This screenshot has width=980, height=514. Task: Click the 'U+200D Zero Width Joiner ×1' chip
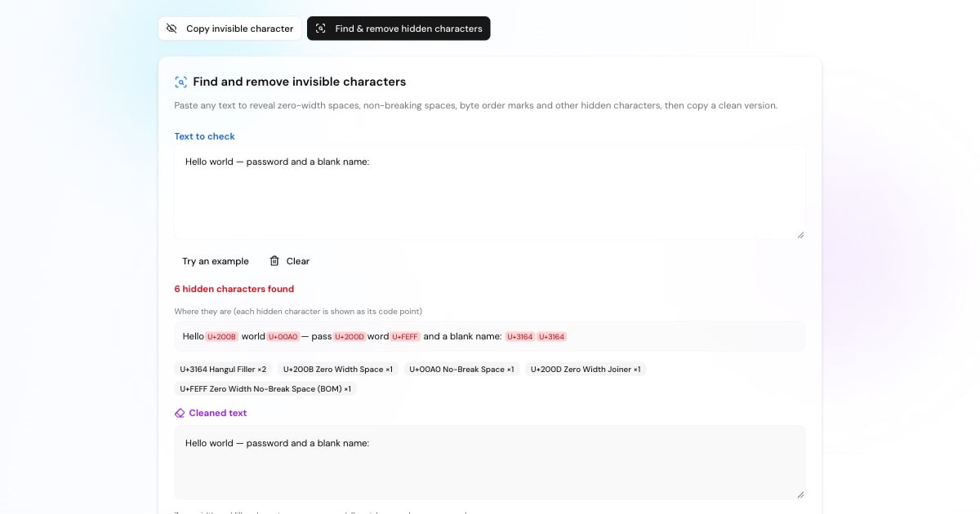coord(586,370)
